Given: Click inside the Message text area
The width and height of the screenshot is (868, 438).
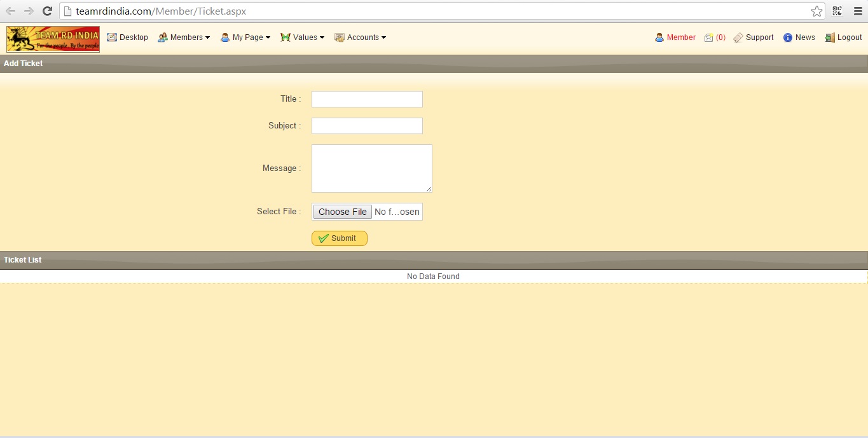Looking at the screenshot, I should (371, 168).
